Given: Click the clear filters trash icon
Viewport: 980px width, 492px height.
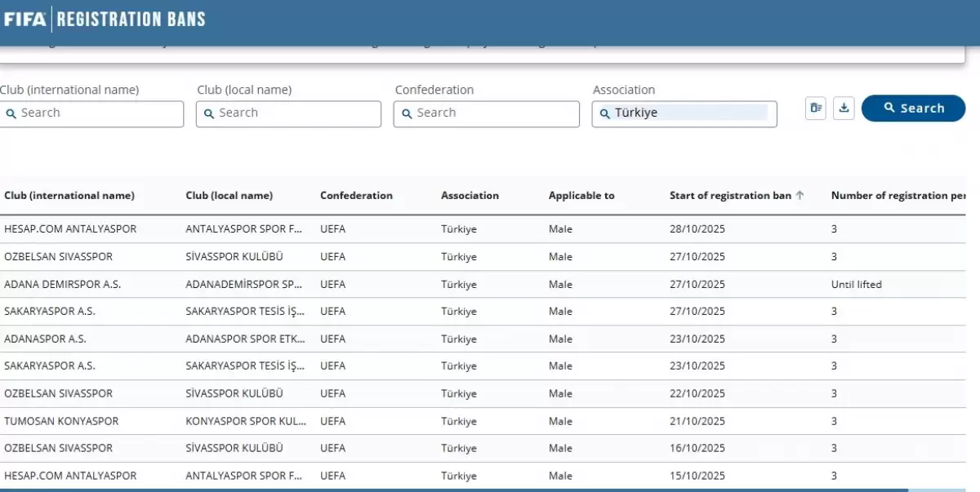Looking at the screenshot, I should point(815,108).
